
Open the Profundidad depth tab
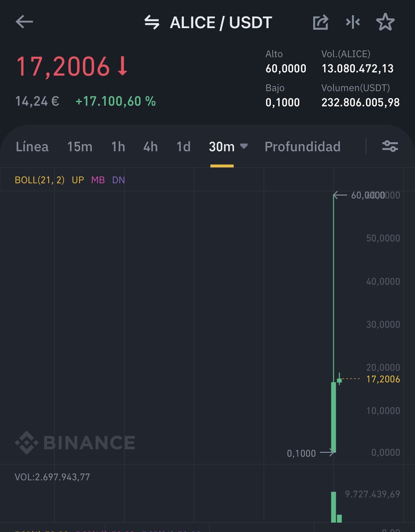pyautogui.click(x=303, y=147)
